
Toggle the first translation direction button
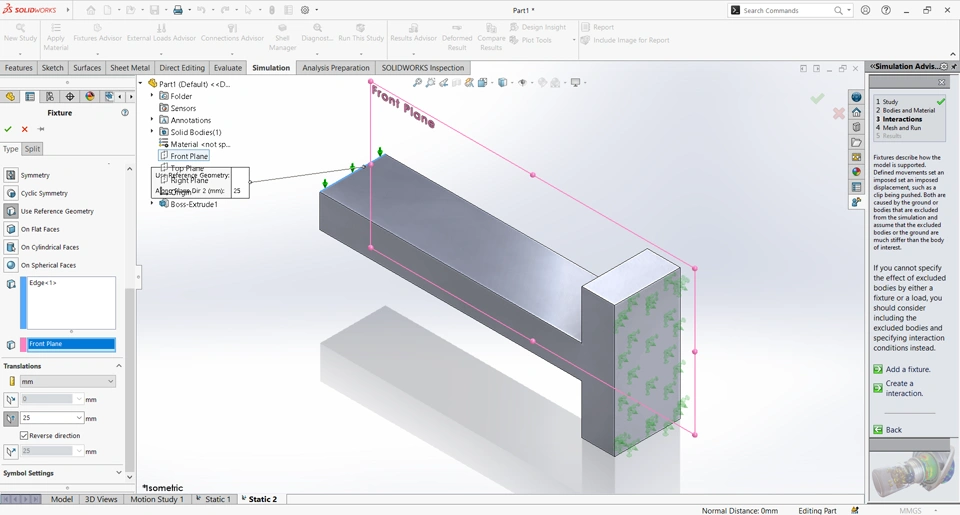point(11,399)
